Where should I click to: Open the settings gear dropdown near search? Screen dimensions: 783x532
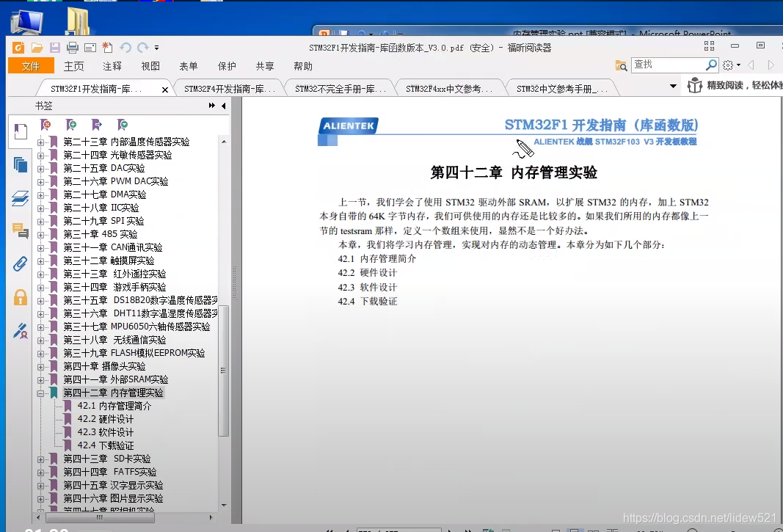[x=731, y=65]
